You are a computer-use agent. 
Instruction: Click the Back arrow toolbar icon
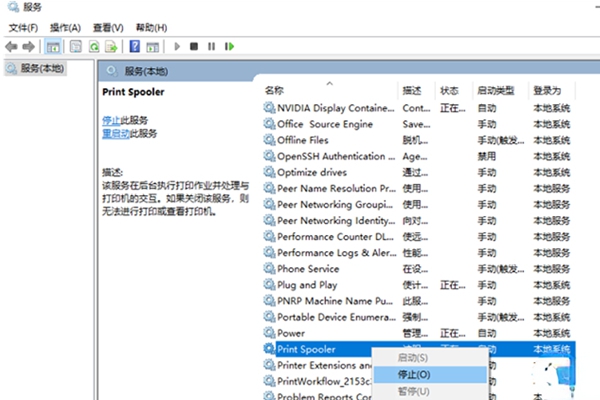pos(11,47)
